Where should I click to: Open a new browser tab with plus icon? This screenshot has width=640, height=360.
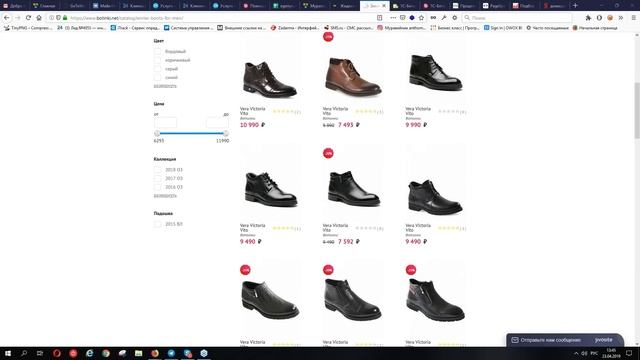tap(575, 6)
